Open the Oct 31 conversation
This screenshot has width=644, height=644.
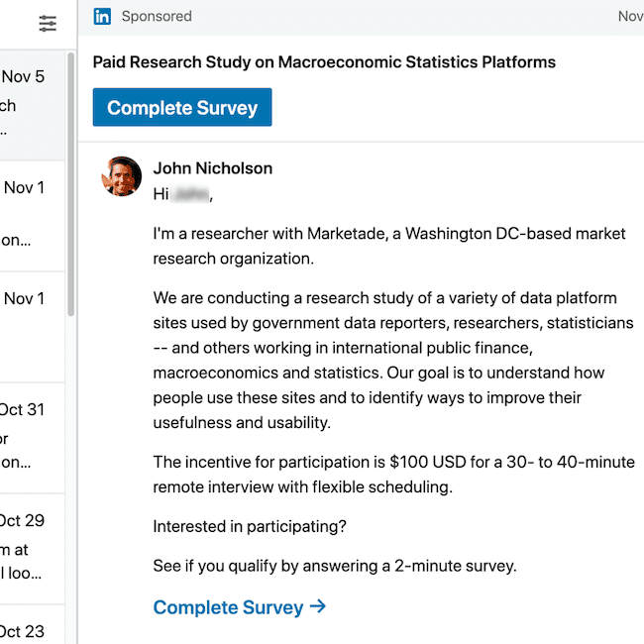click(32, 438)
